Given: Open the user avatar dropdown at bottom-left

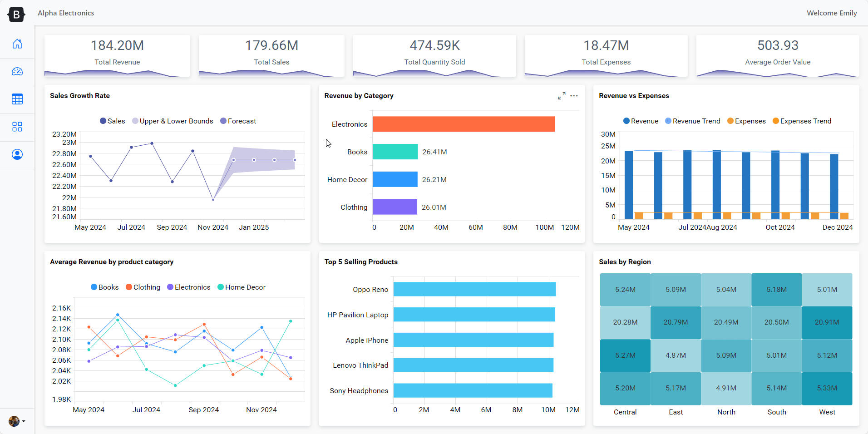Looking at the screenshot, I should coord(17,421).
